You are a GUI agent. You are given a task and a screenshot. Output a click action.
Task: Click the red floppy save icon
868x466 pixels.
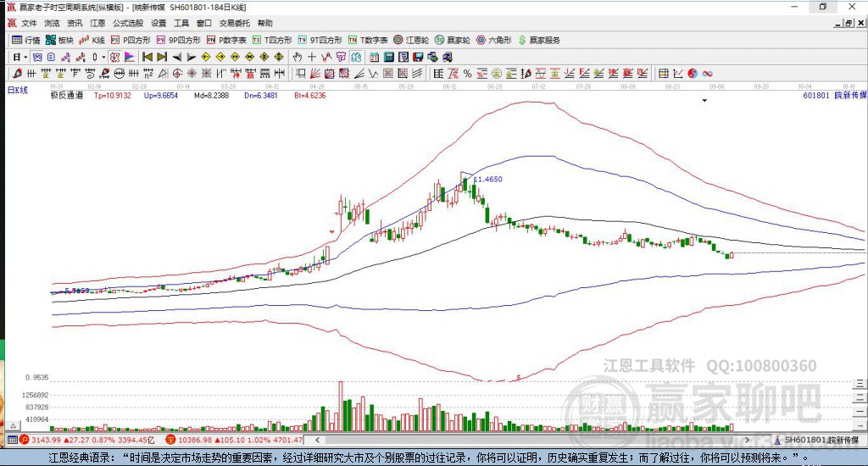point(418,57)
